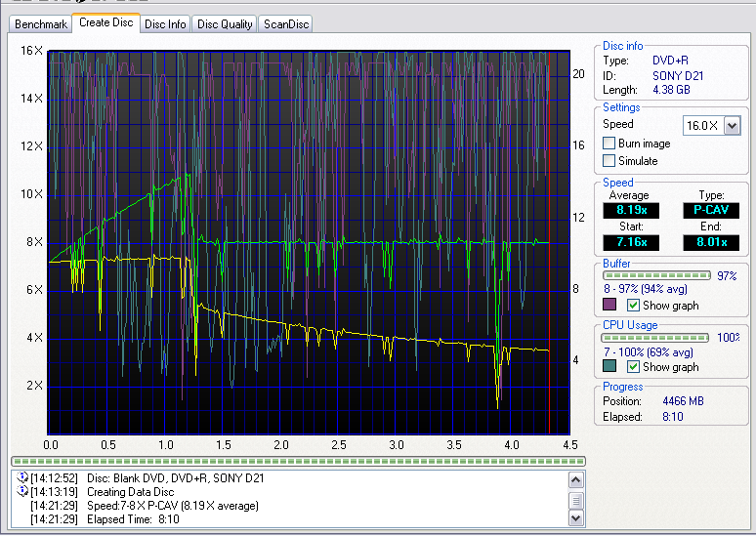756x536 pixels.
Task: Open the ScanDisc tab
Action: click(286, 24)
